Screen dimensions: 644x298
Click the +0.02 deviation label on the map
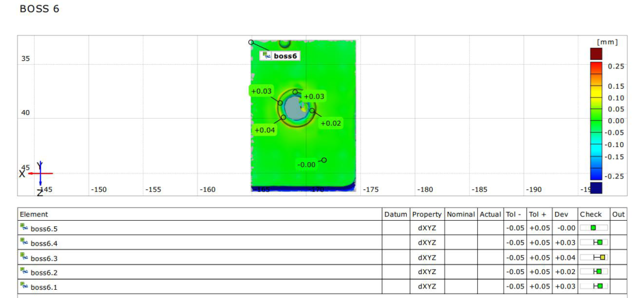331,123
